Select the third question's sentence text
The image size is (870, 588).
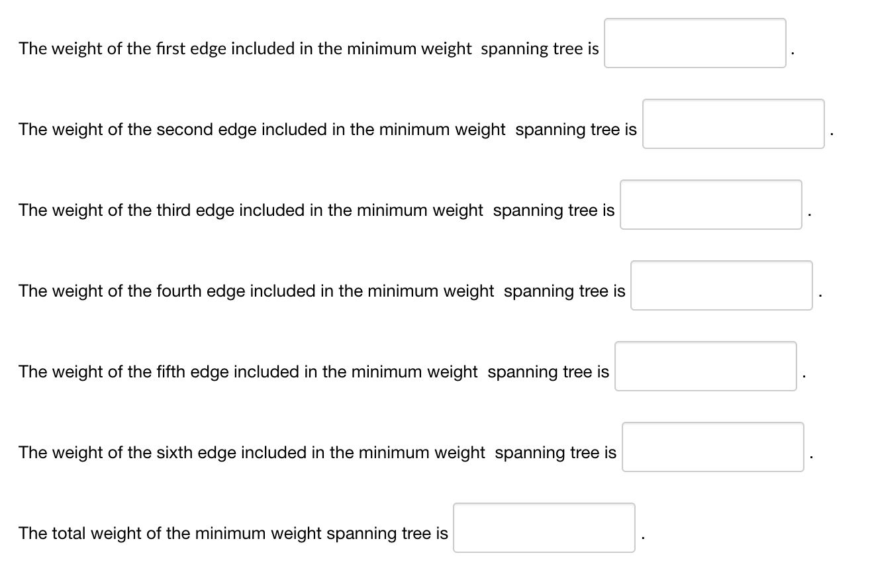[316, 210]
